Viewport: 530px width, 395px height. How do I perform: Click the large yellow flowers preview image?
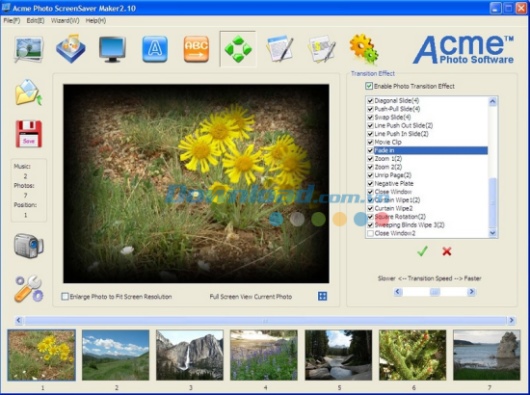pos(196,183)
